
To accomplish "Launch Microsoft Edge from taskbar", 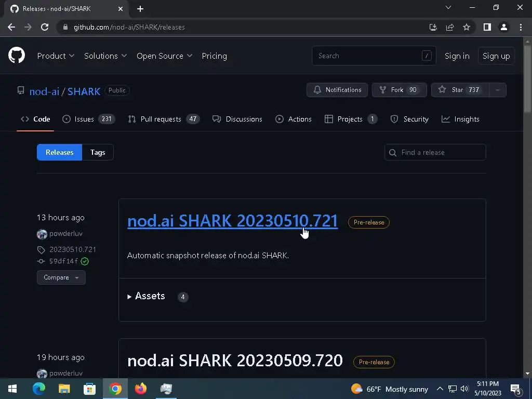I will point(38,389).
